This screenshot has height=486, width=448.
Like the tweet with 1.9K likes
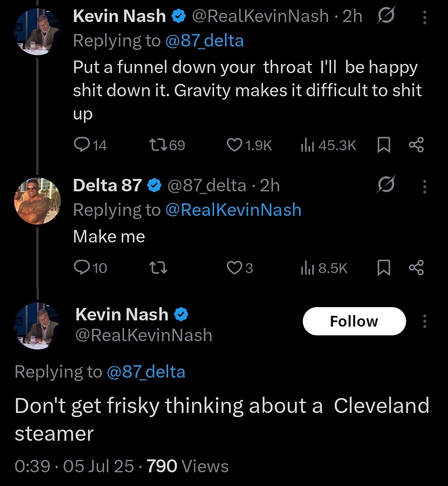point(234,145)
